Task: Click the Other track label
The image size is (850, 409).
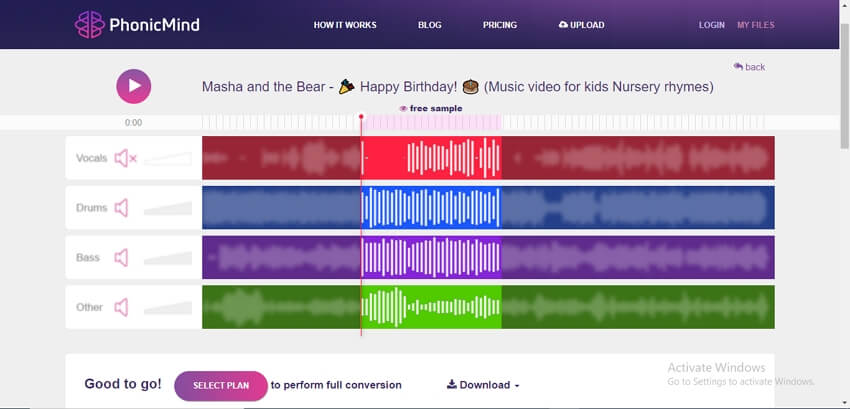Action: (89, 307)
